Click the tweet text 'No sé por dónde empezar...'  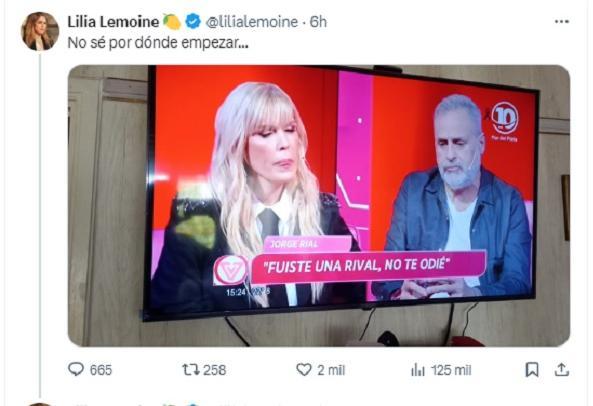[x=158, y=43]
